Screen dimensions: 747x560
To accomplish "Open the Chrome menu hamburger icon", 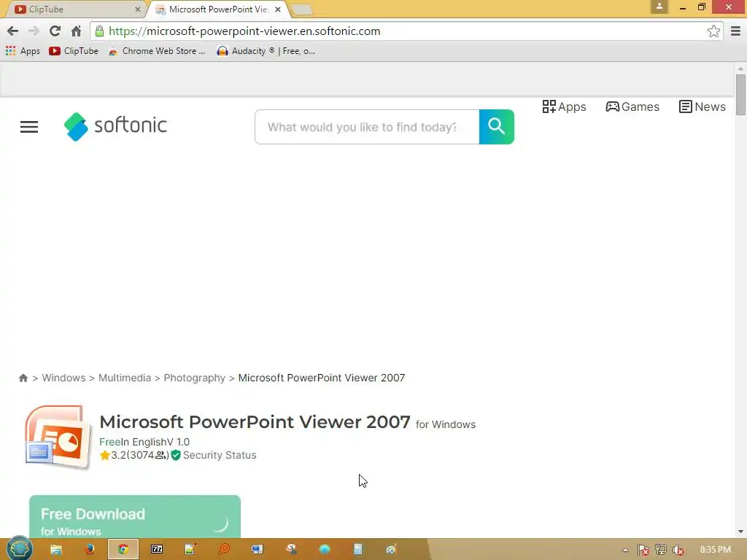I will pos(735,31).
